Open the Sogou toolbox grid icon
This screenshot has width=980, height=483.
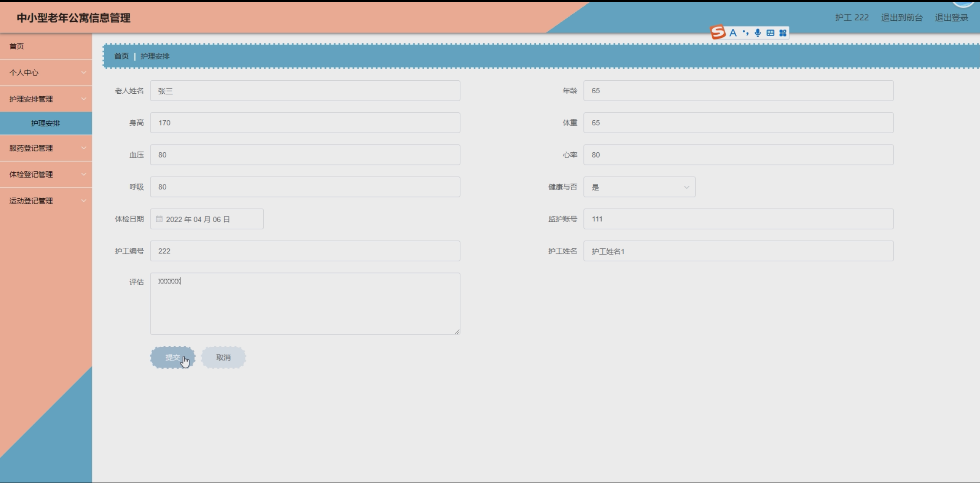click(783, 33)
